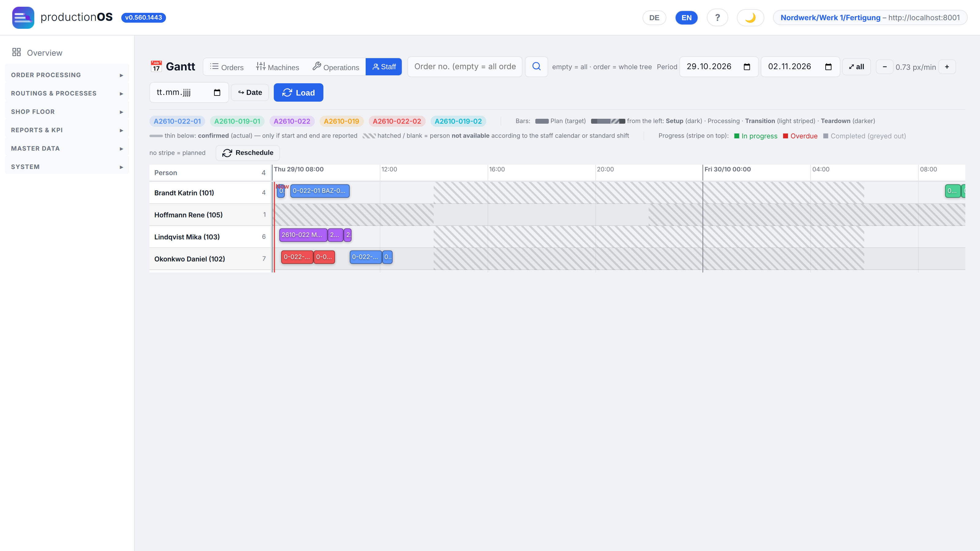Decrease zoom with the minus button
980x551 pixels.
(884, 67)
